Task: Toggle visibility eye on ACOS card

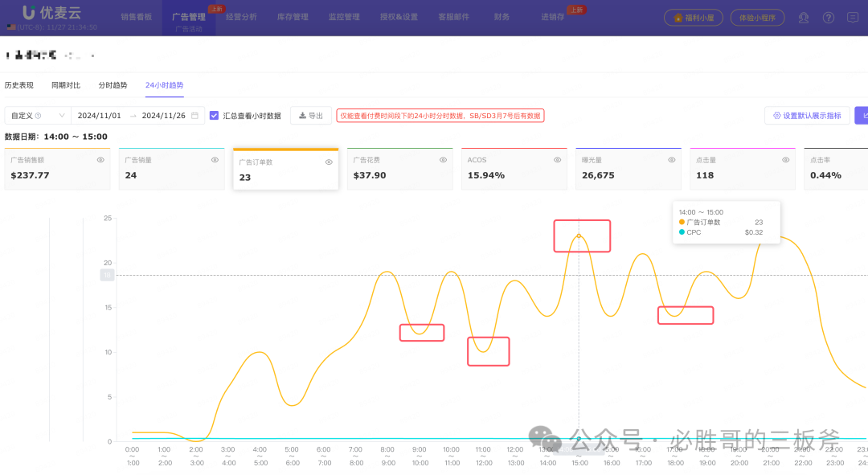Action: point(557,159)
